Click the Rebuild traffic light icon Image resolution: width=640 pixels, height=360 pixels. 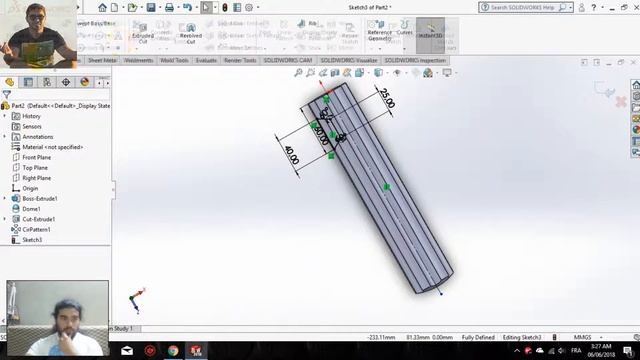click(224, 7)
